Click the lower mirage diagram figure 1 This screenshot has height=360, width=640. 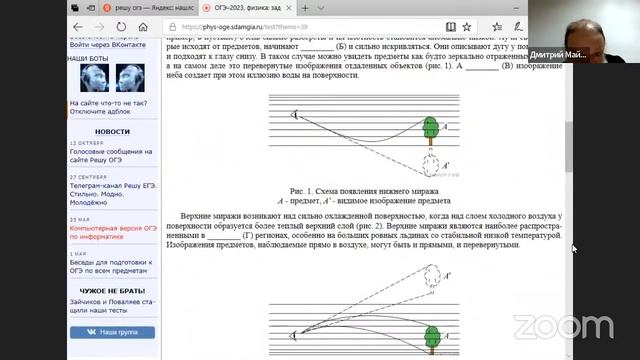(x=364, y=136)
